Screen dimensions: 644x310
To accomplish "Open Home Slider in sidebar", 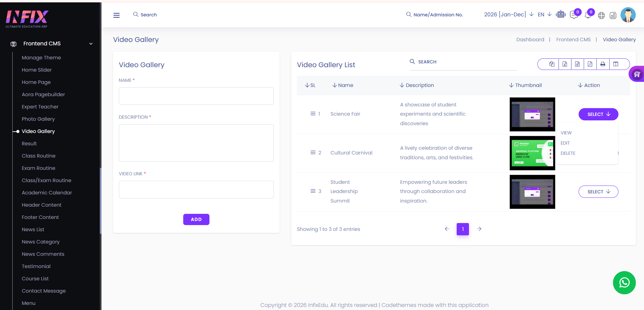I will (37, 70).
